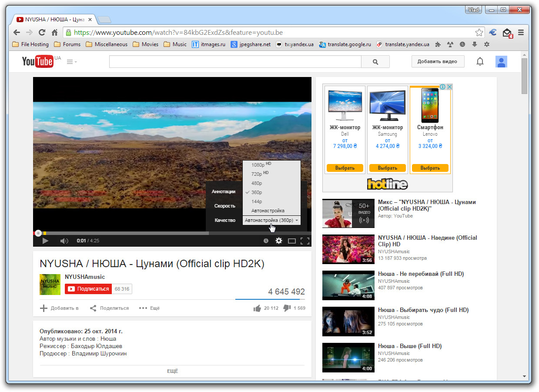539x392 pixels.
Task: Pick Автонастройка in the quality list
Action: pos(272,211)
